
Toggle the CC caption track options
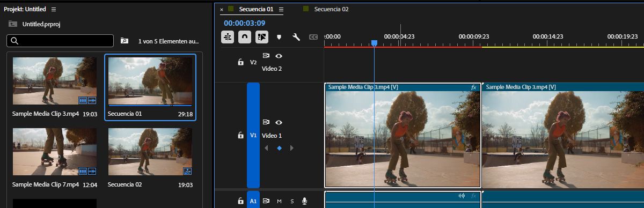coord(313,37)
